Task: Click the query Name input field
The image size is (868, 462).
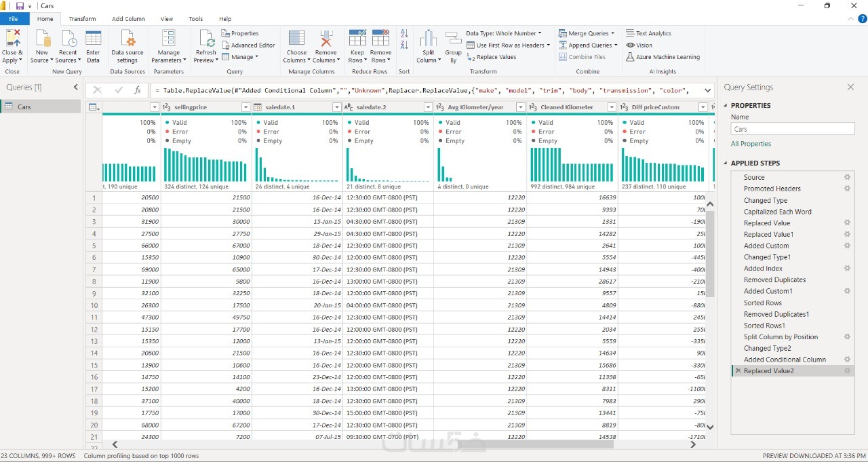Action: coord(792,129)
